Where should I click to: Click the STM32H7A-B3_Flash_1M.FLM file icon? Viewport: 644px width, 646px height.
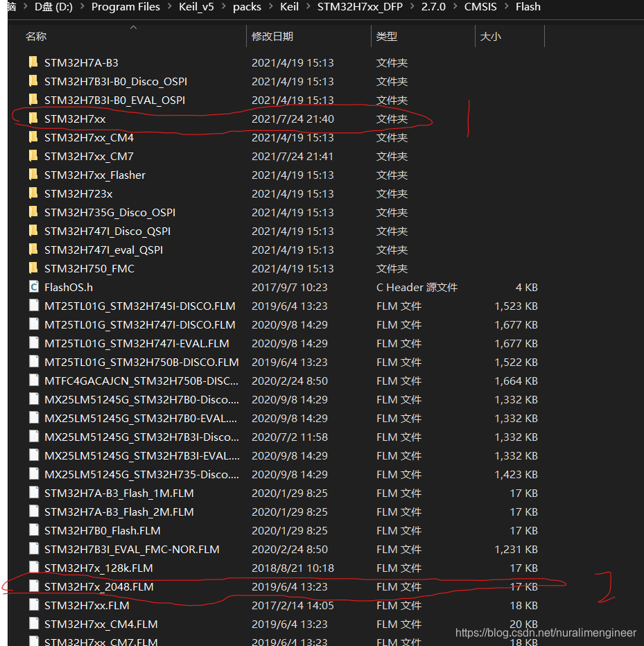click(34, 493)
